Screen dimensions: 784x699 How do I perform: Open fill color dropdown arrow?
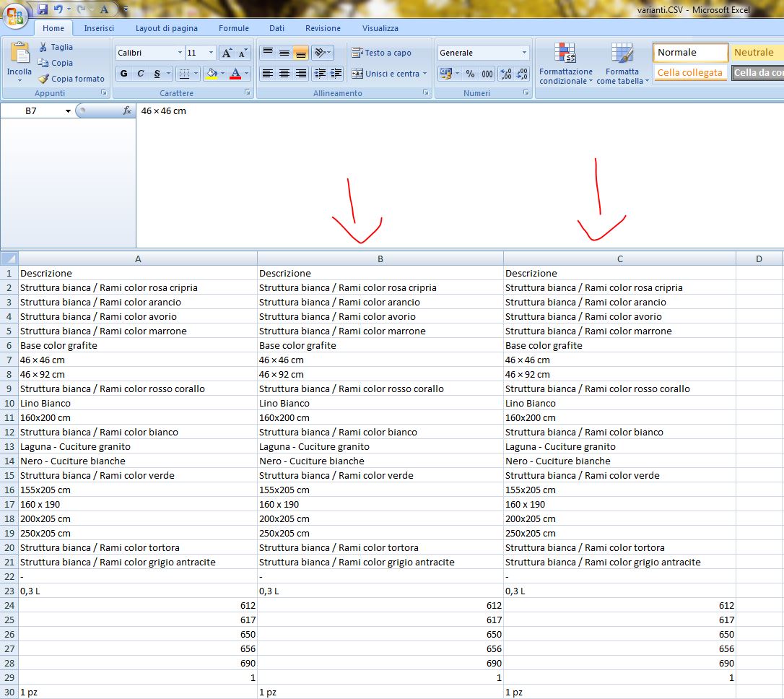point(222,74)
